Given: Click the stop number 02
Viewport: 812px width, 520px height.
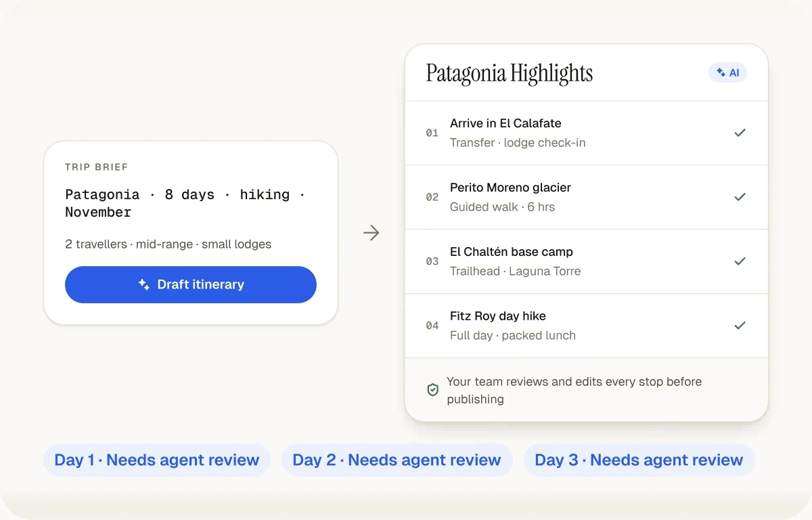Looking at the screenshot, I should coord(432,197).
